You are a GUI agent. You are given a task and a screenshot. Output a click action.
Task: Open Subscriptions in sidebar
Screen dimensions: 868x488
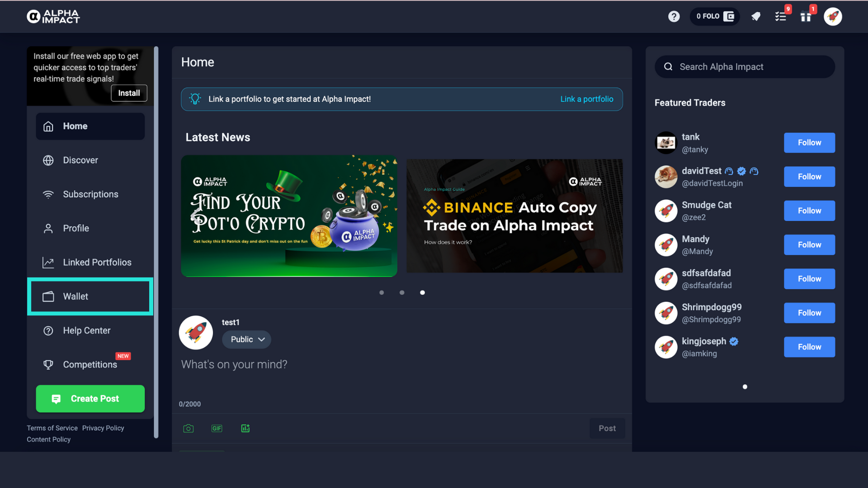click(x=90, y=194)
